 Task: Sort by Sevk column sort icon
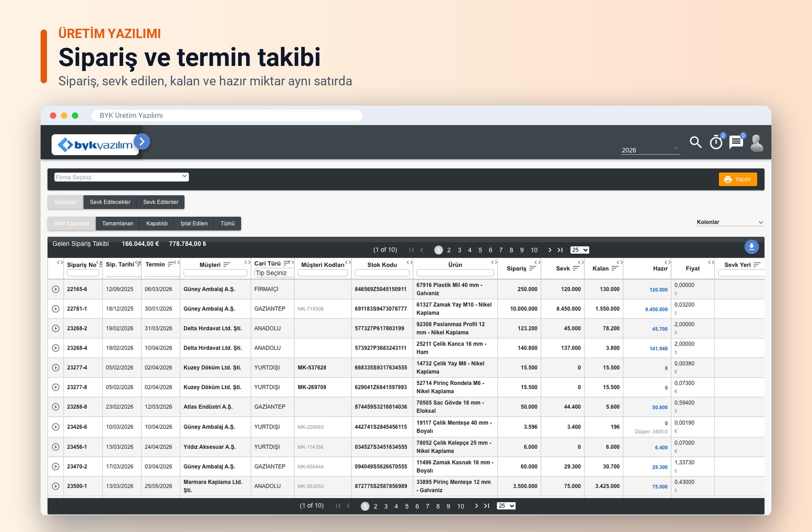coord(576,268)
